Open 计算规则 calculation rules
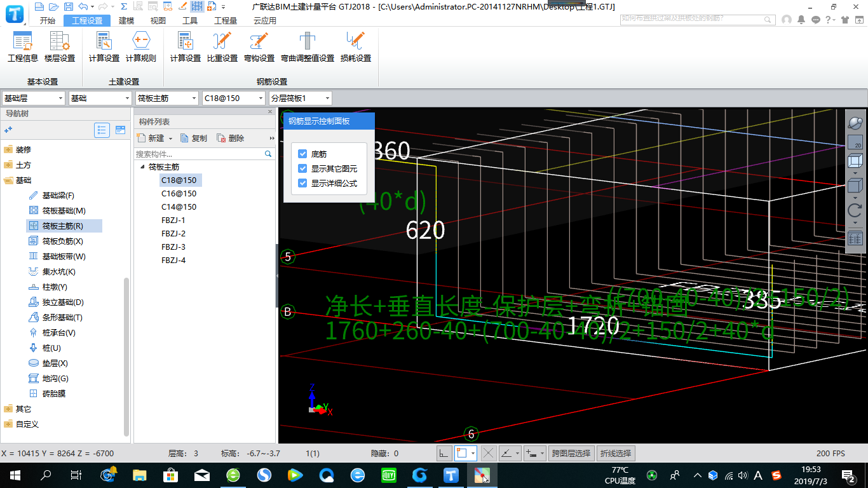868x488 pixels. click(x=140, y=47)
